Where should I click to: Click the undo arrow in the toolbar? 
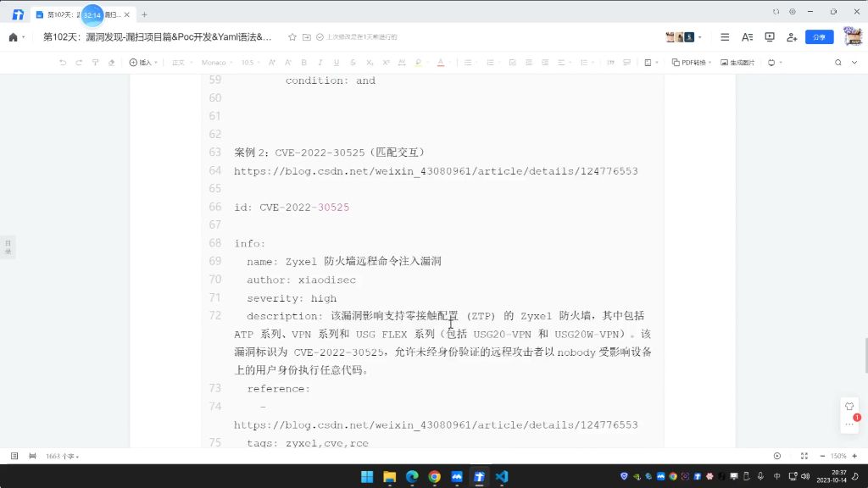(63, 63)
